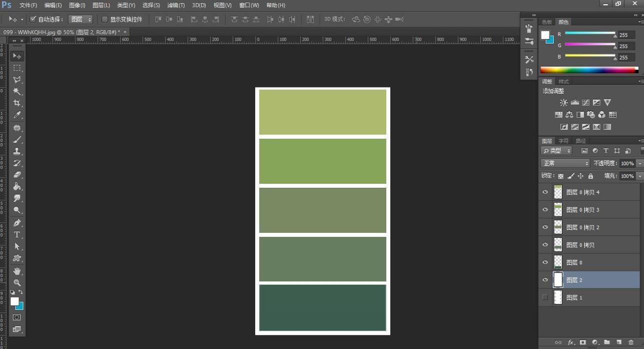Hide the 图层 0 拷贝 4 layer
Screen dimensions: 644x349
point(545,192)
